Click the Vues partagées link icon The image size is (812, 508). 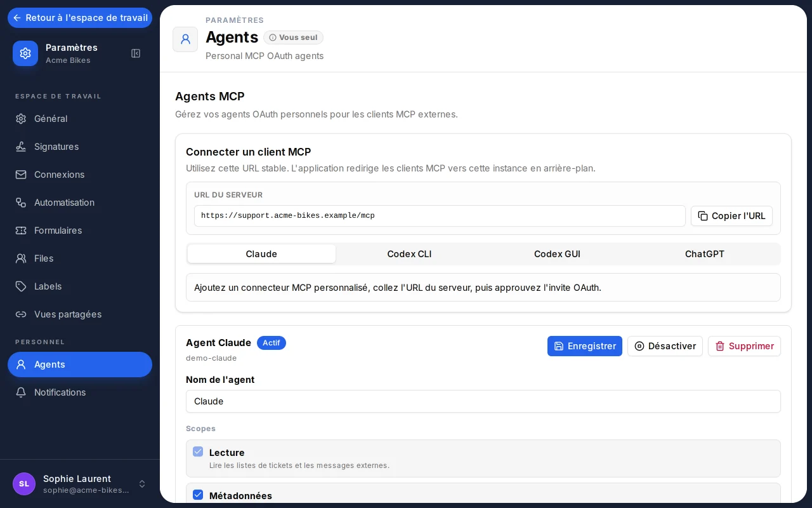coord(21,314)
